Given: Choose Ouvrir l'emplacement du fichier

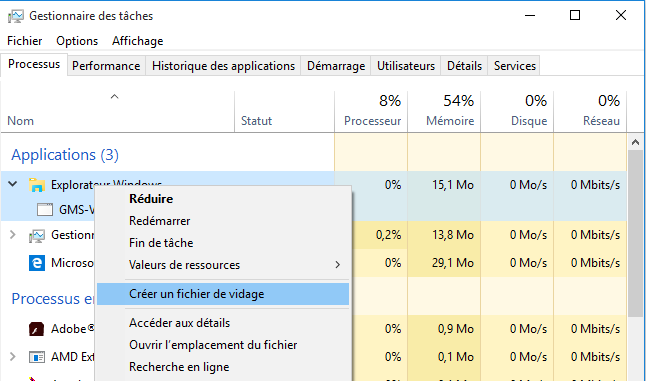Looking at the screenshot, I should coord(223,345).
